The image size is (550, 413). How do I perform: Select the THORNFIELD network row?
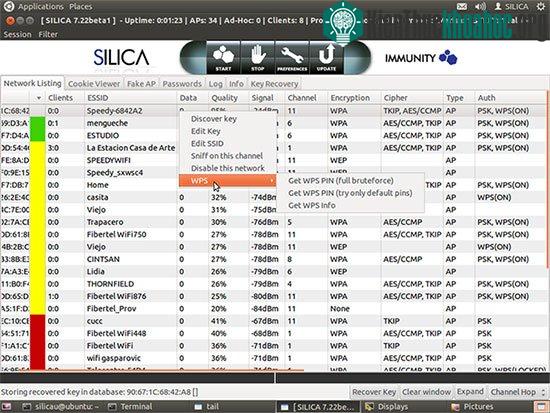pyautogui.click(x=273, y=284)
